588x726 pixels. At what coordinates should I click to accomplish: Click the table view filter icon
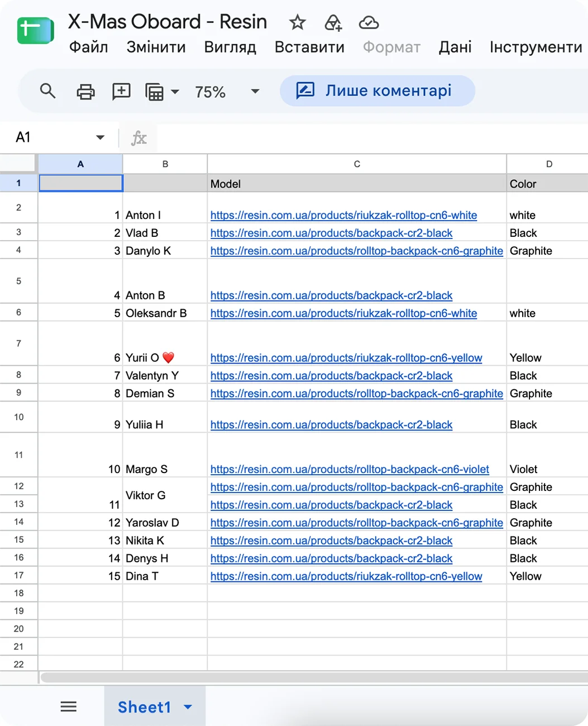155,92
